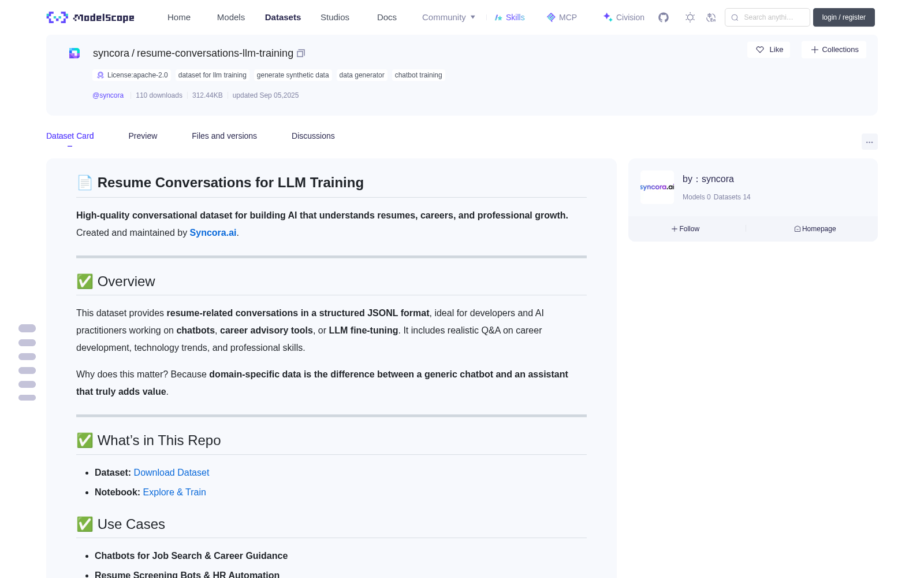This screenshot has width=924, height=578.
Task: Focus the Search anything input field
Action: click(x=767, y=17)
